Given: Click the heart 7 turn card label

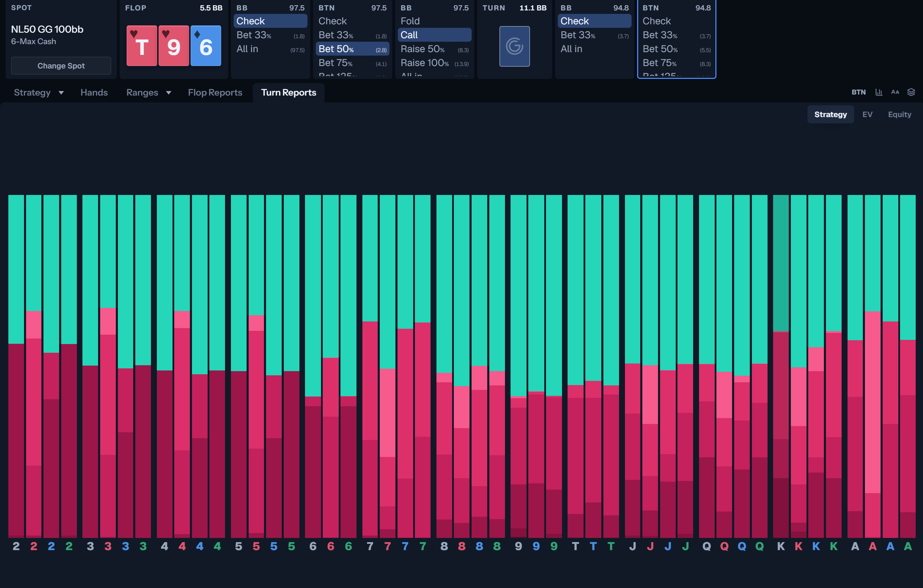Looking at the screenshot, I should 387,546.
